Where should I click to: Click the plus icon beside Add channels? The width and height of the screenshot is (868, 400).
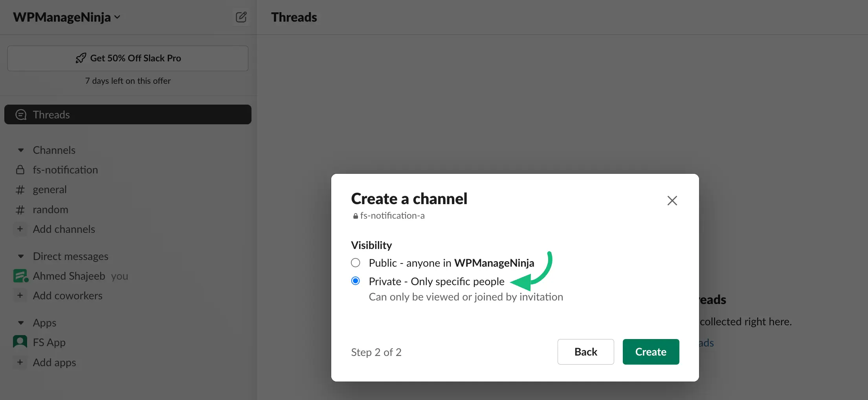tap(20, 229)
